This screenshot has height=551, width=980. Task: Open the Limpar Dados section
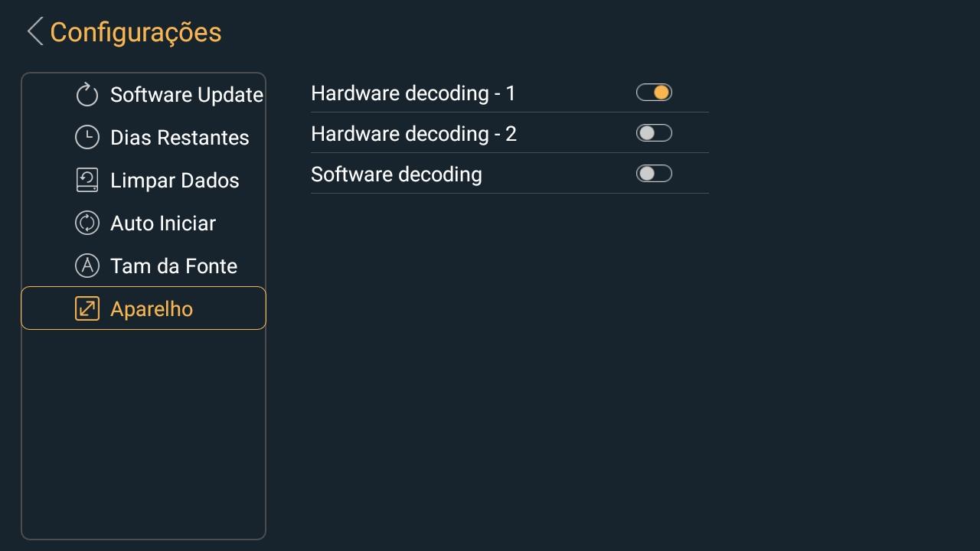[x=175, y=181]
